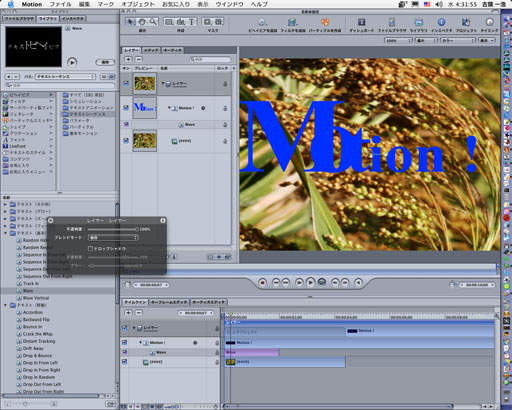Toggle Wave behavior checkbox in Layers tab
The height and width of the screenshot is (410, 512).
point(126,124)
